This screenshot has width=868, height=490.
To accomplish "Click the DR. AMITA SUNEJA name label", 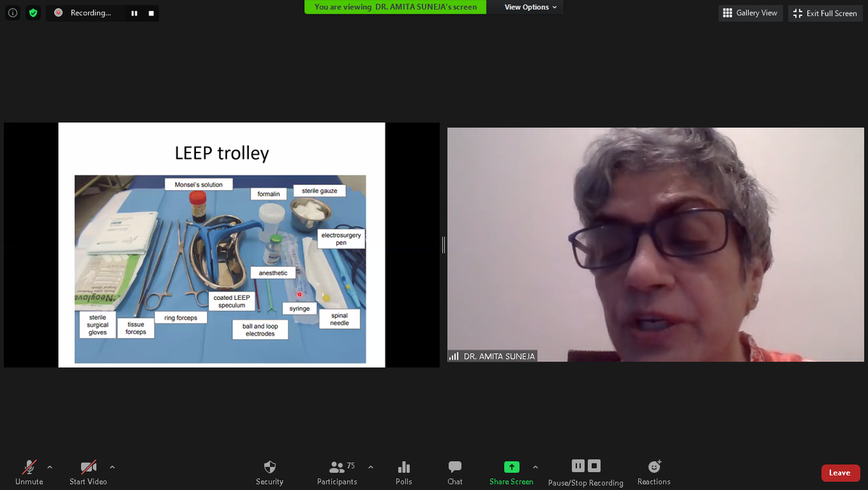I will 498,356.
